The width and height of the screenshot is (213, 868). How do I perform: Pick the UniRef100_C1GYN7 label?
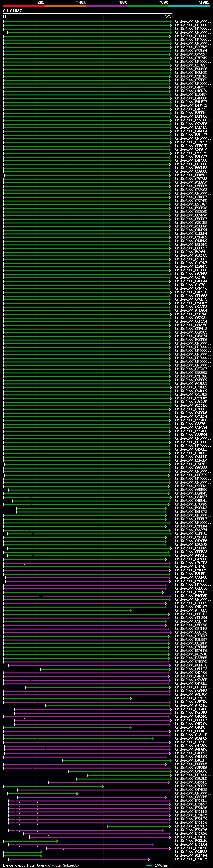click(x=191, y=263)
